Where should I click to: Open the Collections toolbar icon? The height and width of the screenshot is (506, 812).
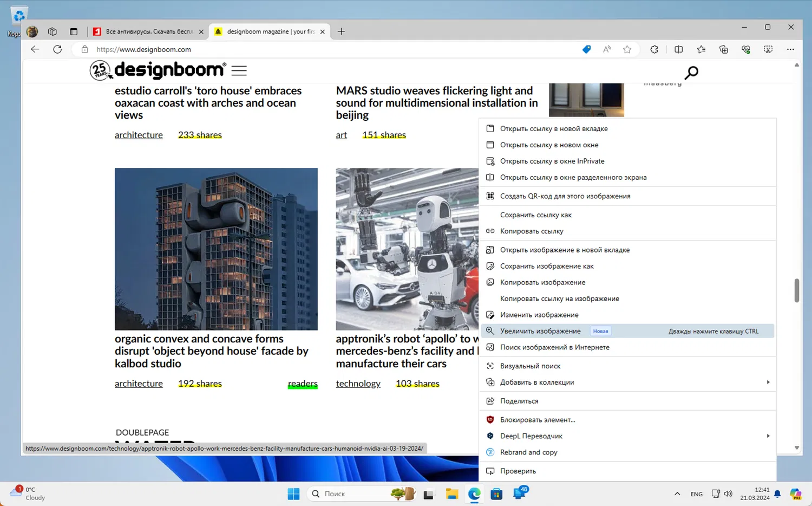[x=724, y=49]
